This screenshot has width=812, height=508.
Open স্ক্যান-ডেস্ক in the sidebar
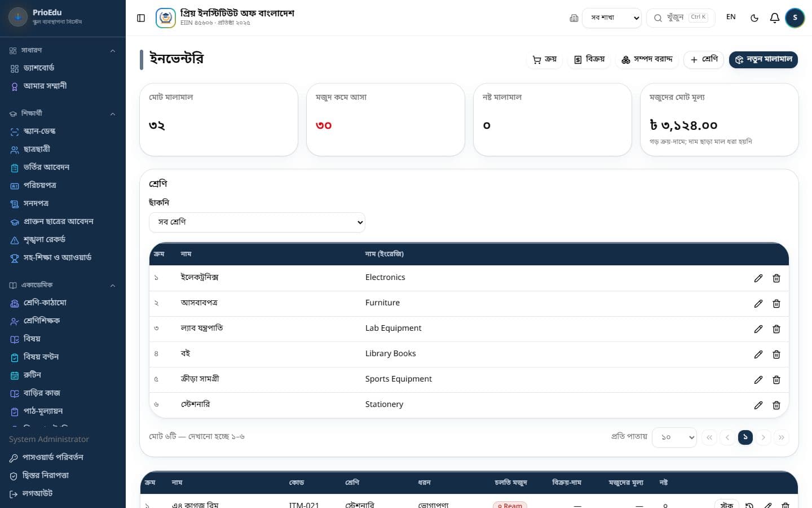point(63,132)
